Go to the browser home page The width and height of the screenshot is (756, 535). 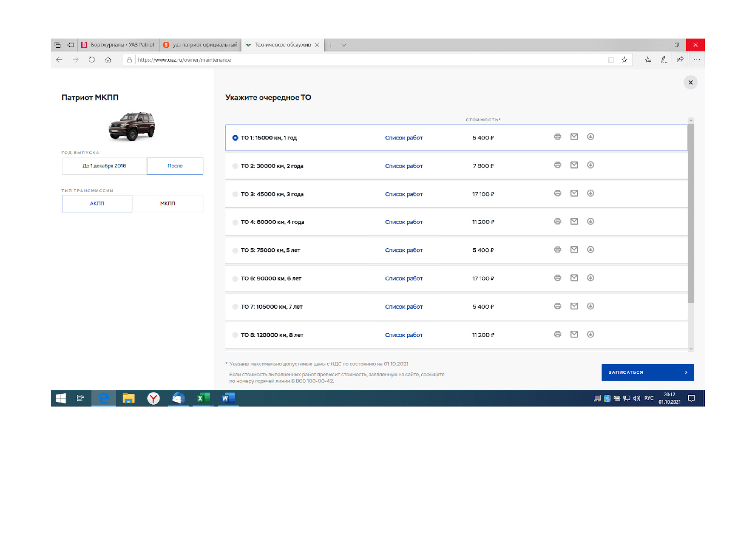108,60
